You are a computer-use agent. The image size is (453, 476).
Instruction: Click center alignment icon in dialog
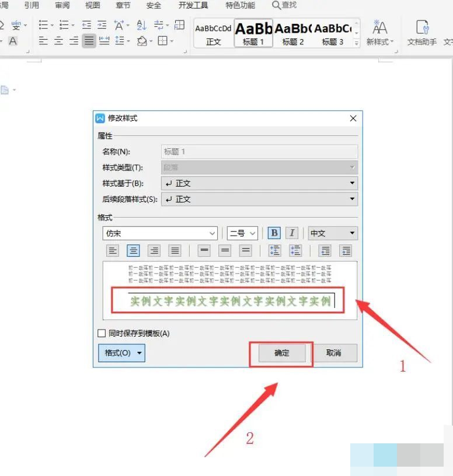(134, 250)
